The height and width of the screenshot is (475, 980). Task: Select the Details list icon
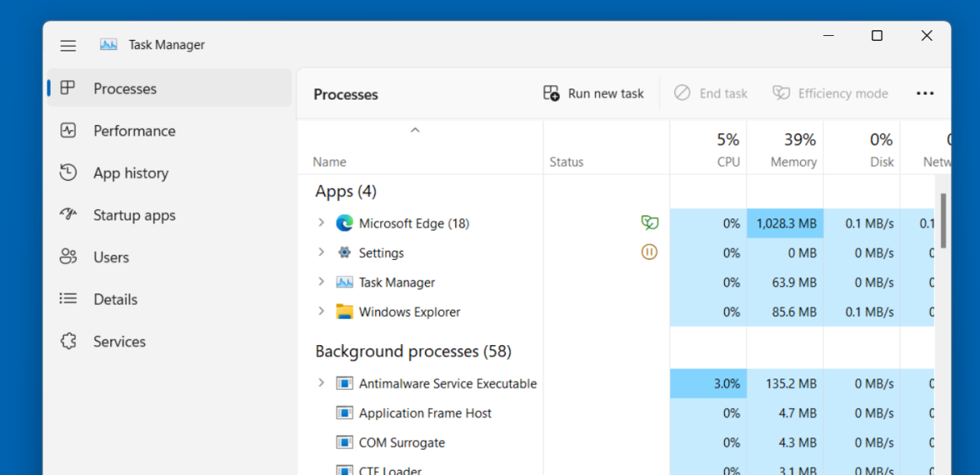click(x=68, y=298)
